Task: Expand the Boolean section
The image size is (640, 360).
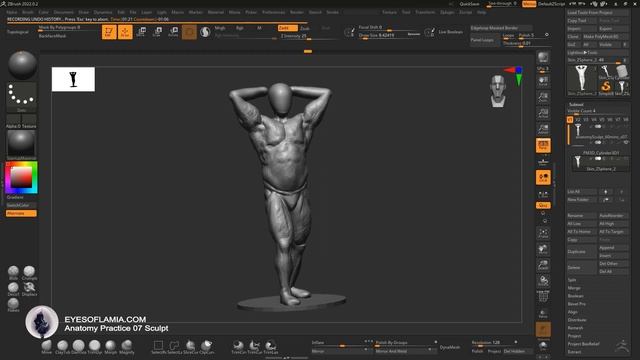Action: [x=576, y=296]
